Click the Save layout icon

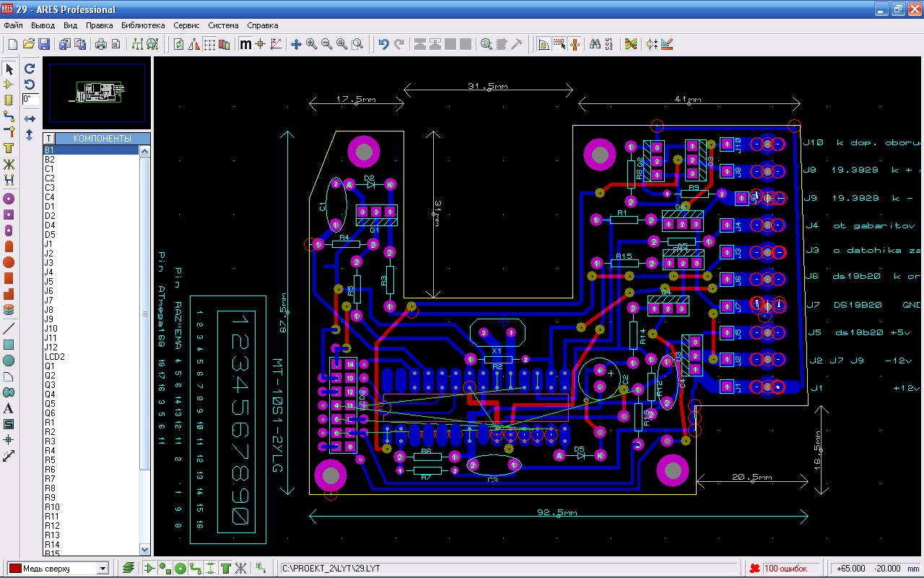coord(44,45)
